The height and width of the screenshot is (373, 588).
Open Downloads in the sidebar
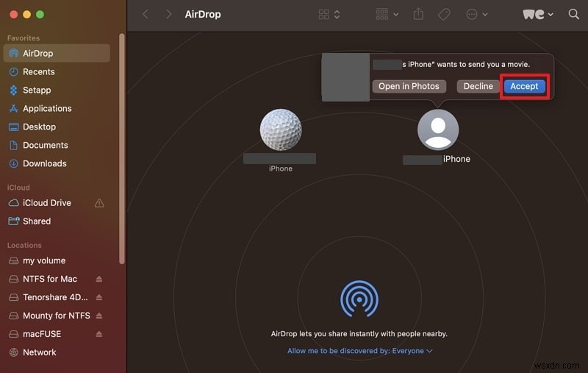(x=57, y=163)
